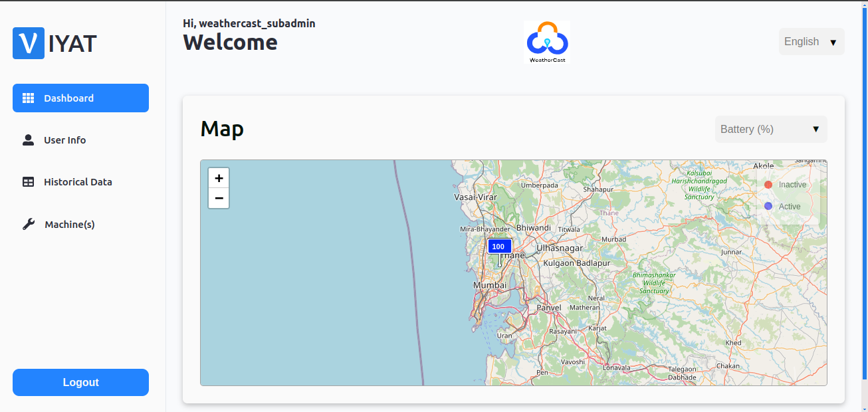The width and height of the screenshot is (868, 412).
Task: Click the Dashboard grid icon
Action: point(28,98)
